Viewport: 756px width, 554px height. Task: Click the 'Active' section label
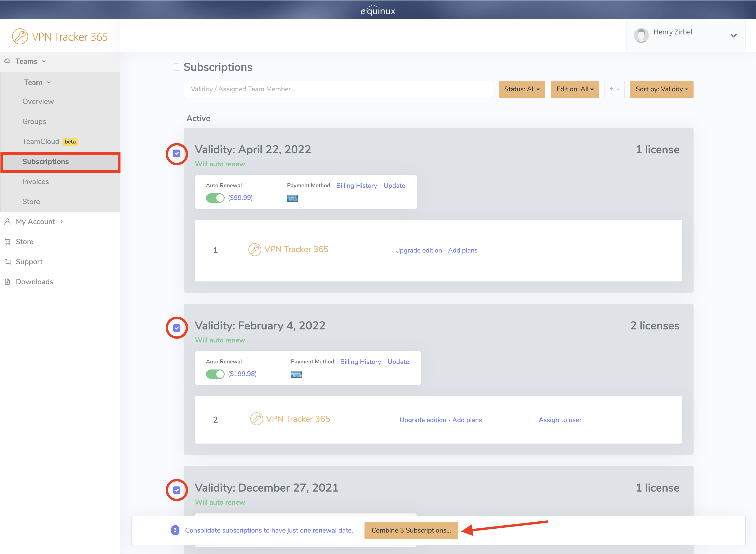point(198,118)
